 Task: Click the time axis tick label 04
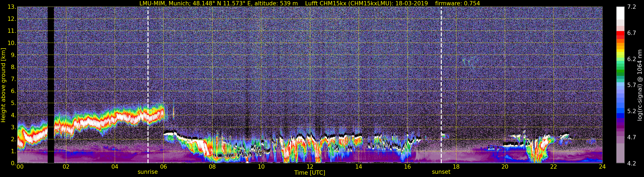point(115,167)
